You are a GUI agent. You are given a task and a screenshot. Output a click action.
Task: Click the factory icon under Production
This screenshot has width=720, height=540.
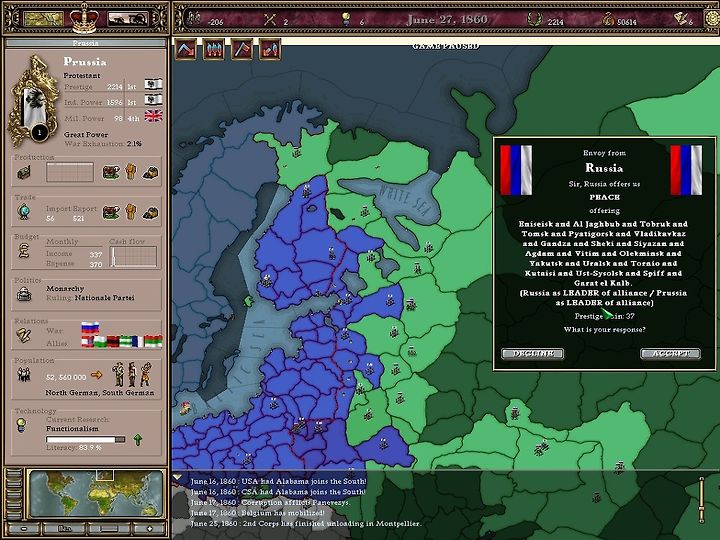pos(24,173)
